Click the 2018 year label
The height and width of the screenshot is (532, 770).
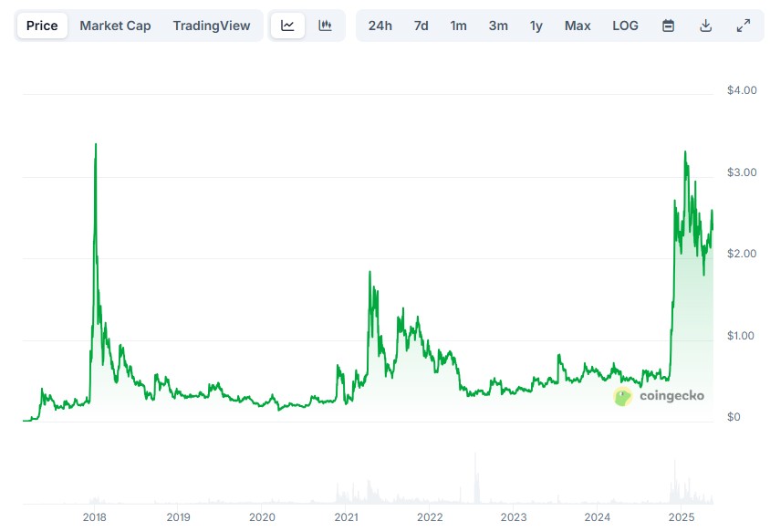point(94,516)
